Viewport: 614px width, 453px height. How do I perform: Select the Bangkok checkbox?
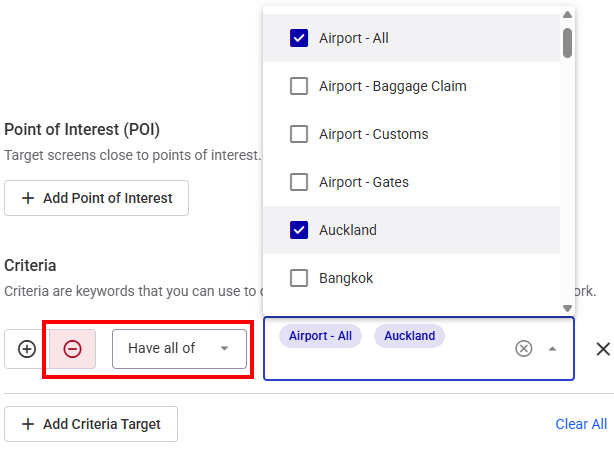click(298, 278)
